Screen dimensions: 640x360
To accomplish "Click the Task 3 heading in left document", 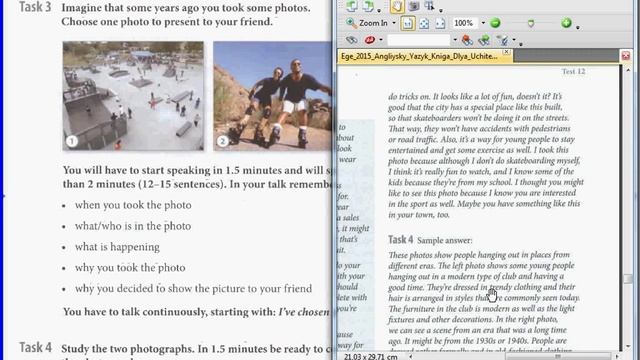I will [x=36, y=7].
